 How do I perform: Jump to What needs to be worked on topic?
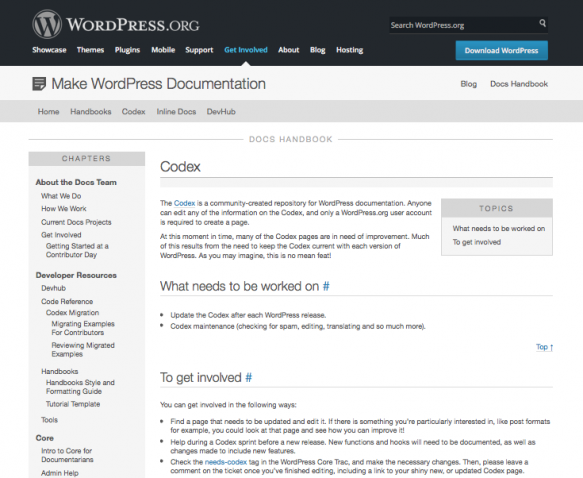point(499,229)
